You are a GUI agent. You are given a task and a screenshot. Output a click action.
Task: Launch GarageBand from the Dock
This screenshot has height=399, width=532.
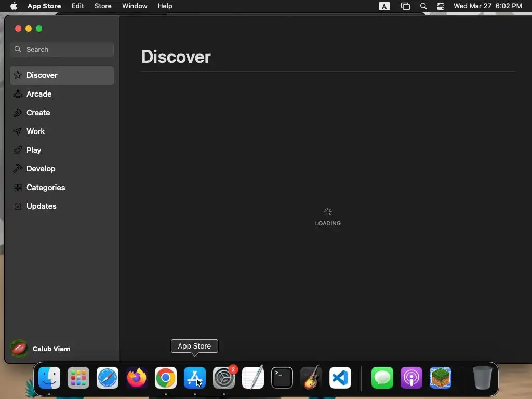(311, 378)
